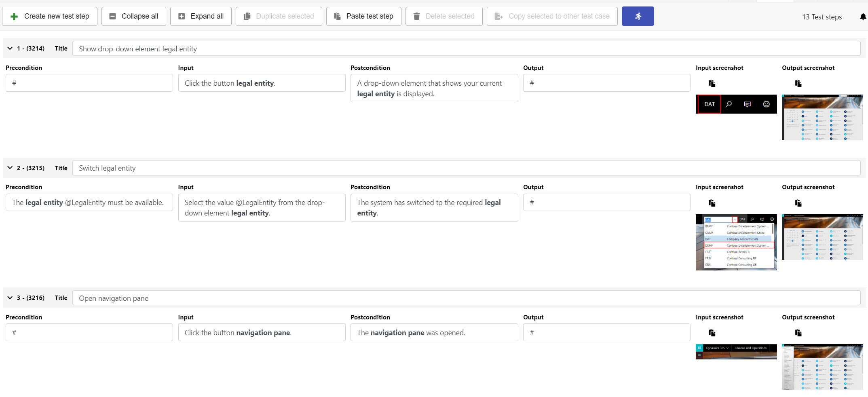Screen dimensions: 868x397
Task: Click Create new test step button
Action: point(50,16)
